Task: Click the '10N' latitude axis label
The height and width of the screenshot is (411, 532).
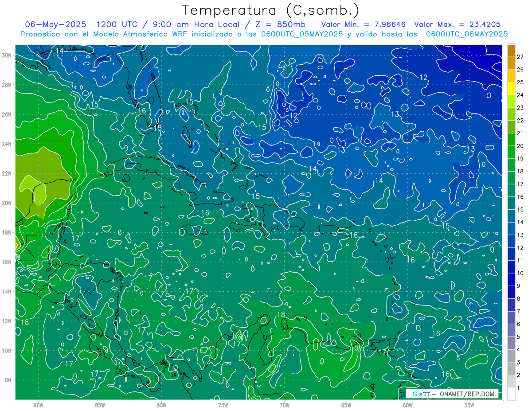Action: click(x=7, y=350)
